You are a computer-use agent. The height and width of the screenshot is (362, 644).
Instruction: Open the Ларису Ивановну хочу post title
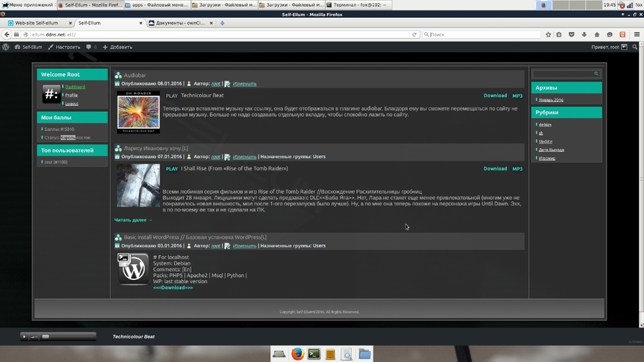156,148
